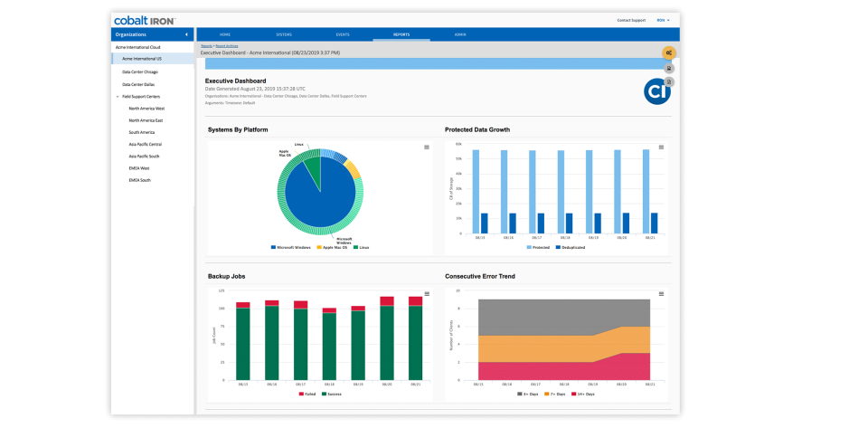Image resolution: width=868 pixels, height=428 pixels.
Task: Click the Executive Dashboard heading
Action: [235, 81]
